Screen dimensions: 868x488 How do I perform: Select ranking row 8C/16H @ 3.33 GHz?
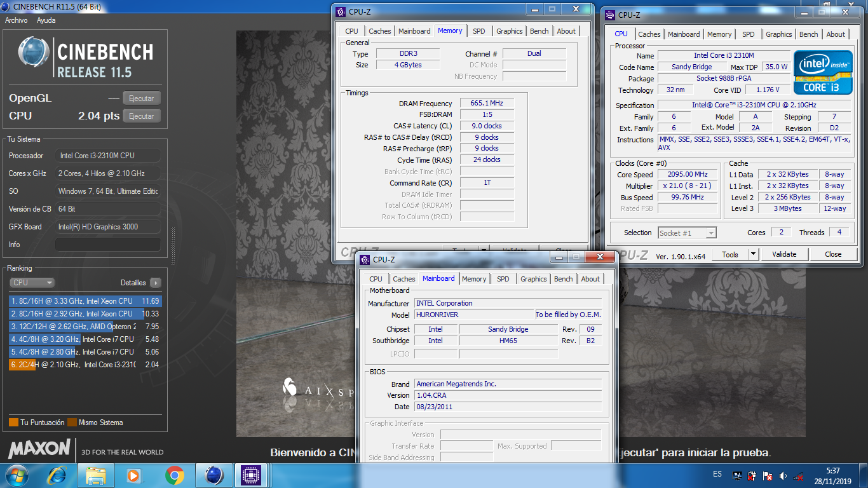pyautogui.click(x=85, y=301)
